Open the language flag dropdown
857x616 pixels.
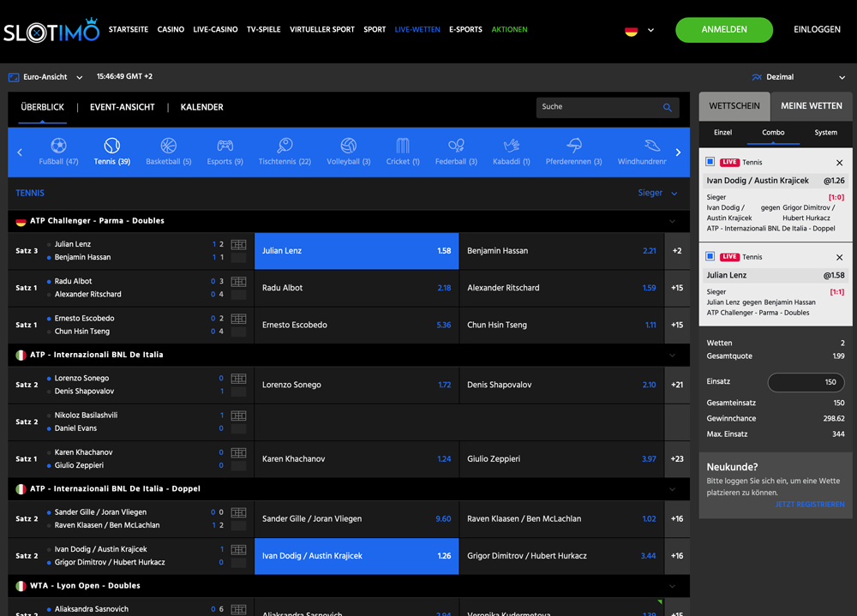pyautogui.click(x=638, y=30)
